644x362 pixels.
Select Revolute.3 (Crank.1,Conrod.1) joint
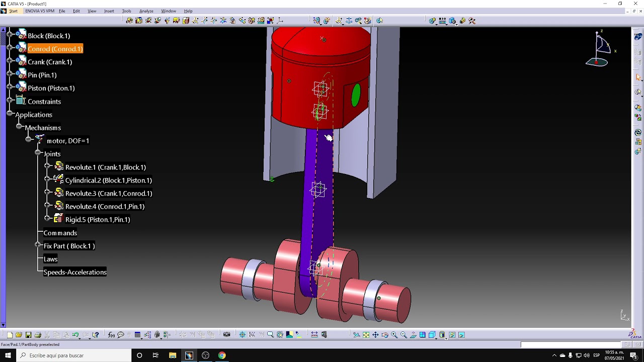click(x=109, y=193)
